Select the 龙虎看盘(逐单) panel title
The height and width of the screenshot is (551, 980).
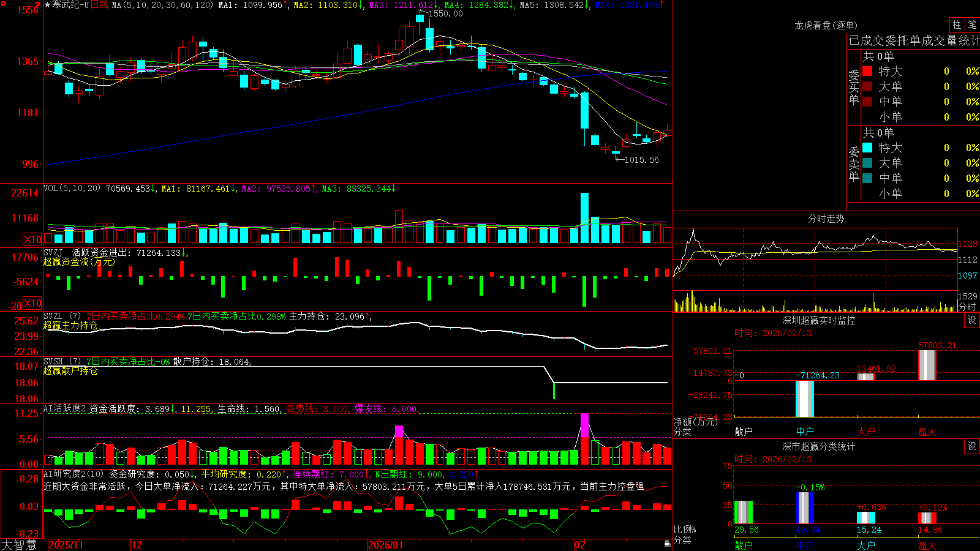pyautogui.click(x=826, y=25)
